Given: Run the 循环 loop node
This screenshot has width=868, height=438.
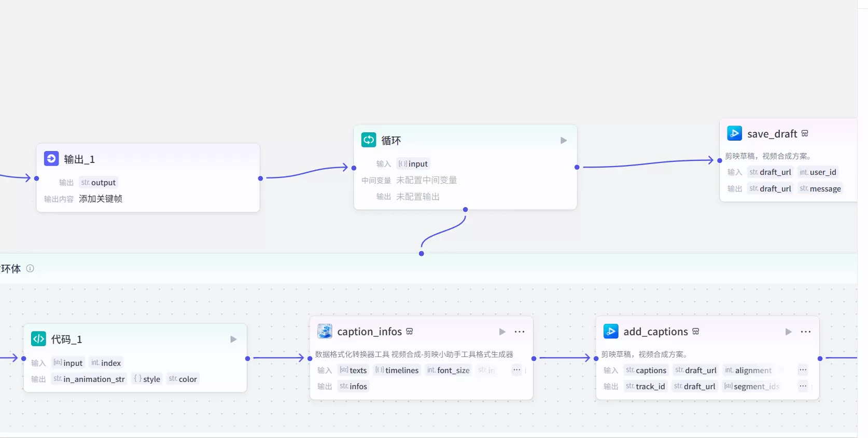Looking at the screenshot, I should 563,141.
